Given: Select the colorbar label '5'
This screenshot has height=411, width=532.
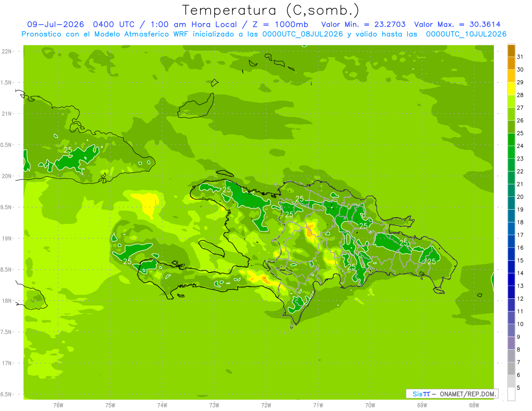Looking at the screenshot, I should coord(518,388).
